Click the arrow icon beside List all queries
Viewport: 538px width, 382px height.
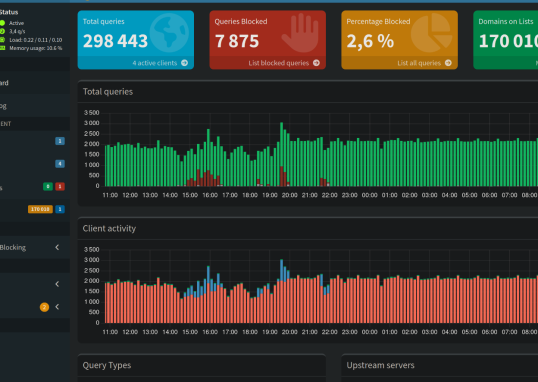point(448,63)
